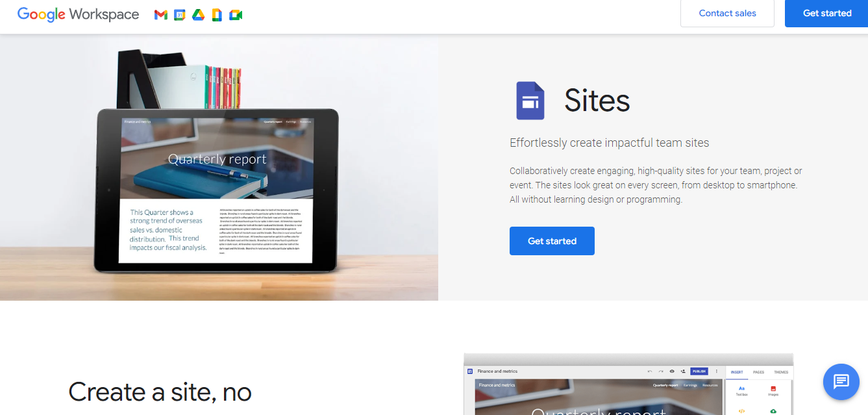Click the preview eye icon in editor
The width and height of the screenshot is (868, 415).
672,371
